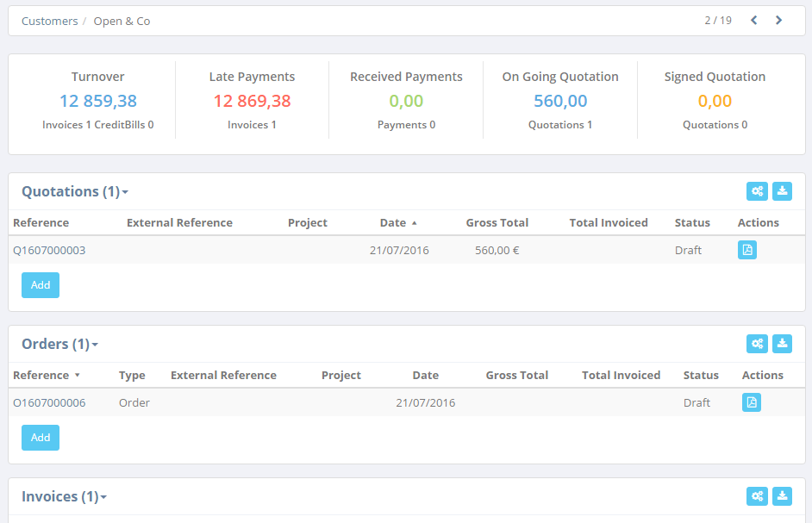
Task: Go to Customers breadcrumb link
Action: tap(49, 22)
